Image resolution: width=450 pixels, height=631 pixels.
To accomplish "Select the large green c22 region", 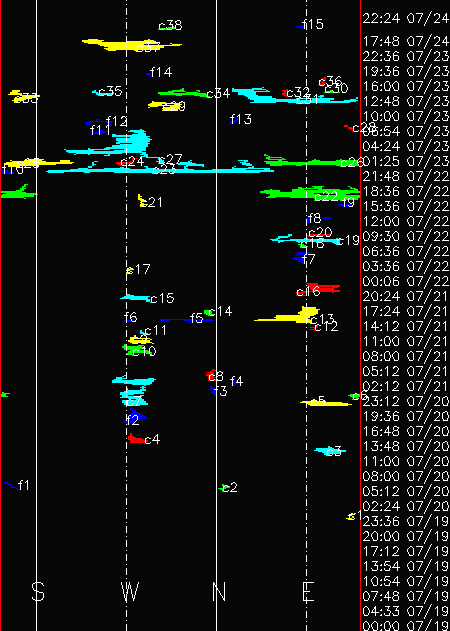I will [x=310, y=193].
